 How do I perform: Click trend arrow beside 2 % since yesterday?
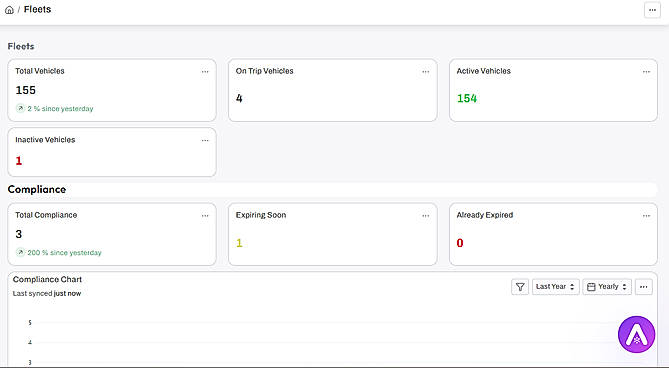pos(20,108)
